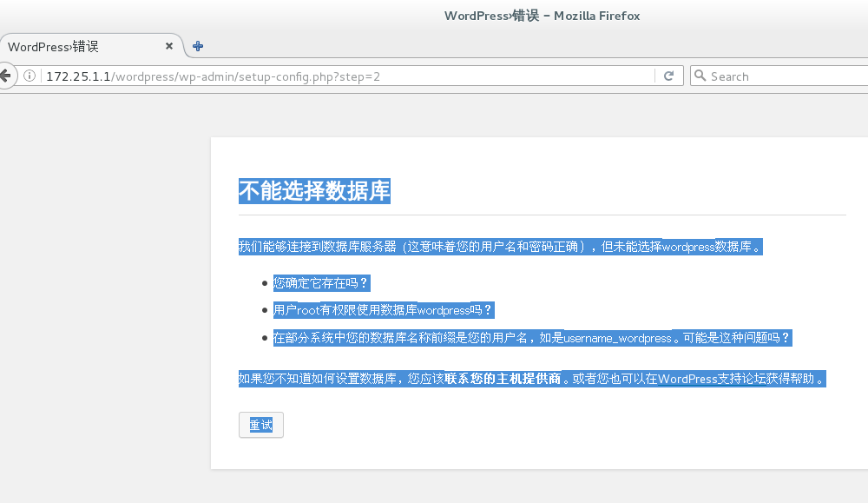The height and width of the screenshot is (503, 868).
Task: Click the 重试 retry button
Action: coord(260,425)
